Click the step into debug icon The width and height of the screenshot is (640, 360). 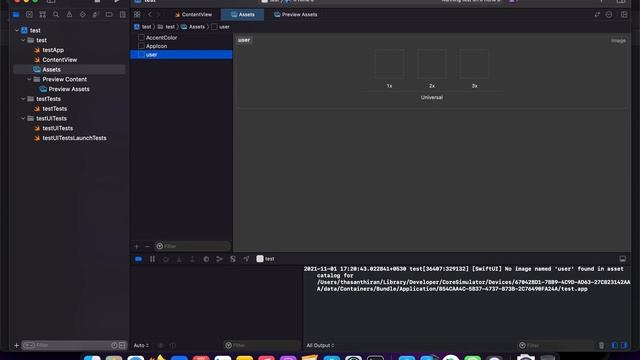click(x=179, y=259)
